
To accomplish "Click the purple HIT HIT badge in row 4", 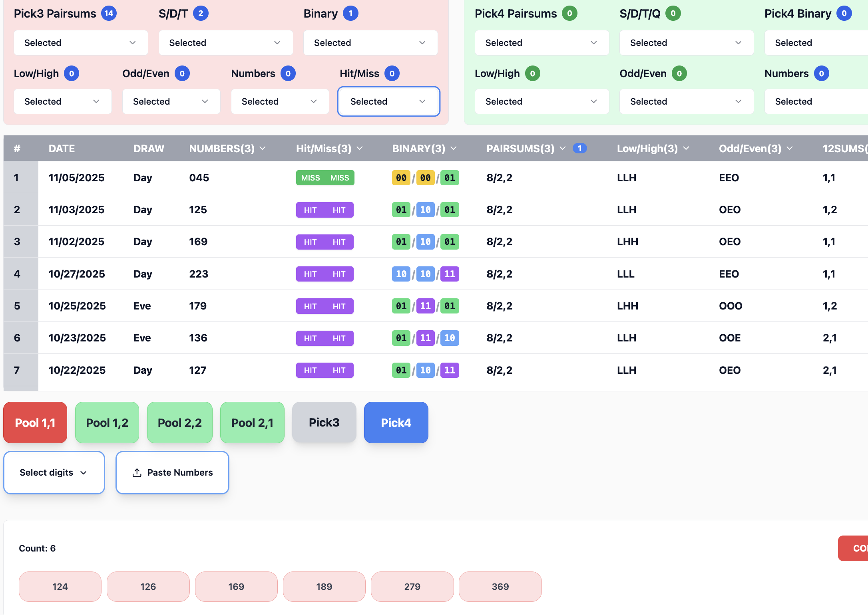I will pyautogui.click(x=325, y=274).
